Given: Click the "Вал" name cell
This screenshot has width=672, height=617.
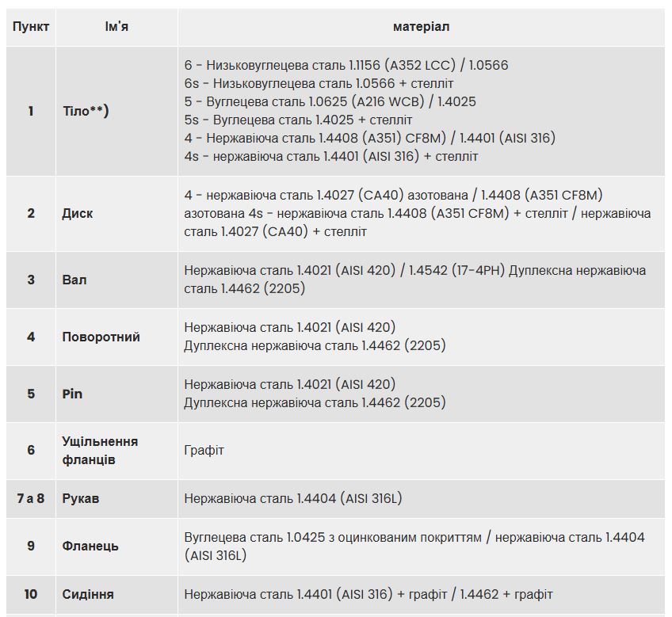Looking at the screenshot, I should coord(74,280).
